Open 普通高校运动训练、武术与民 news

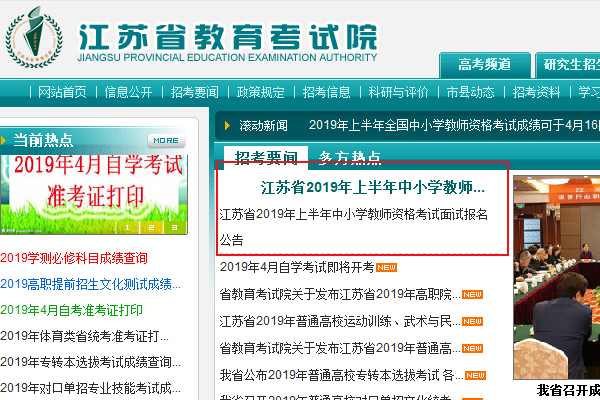340,321
